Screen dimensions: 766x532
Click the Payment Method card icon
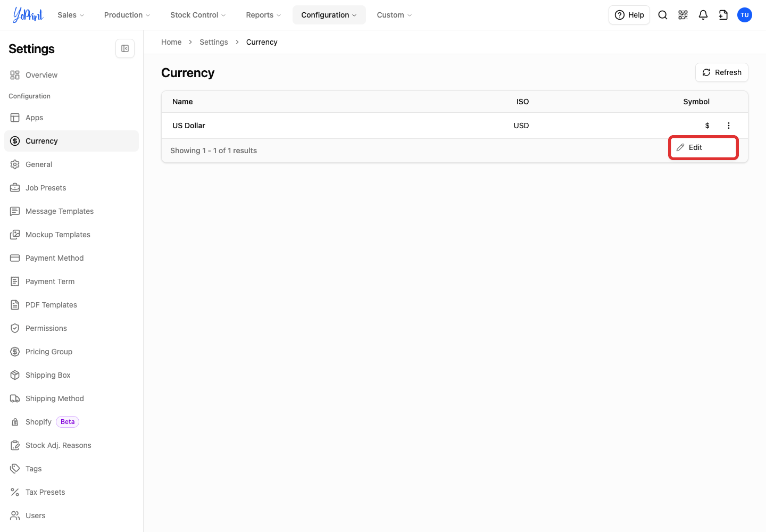(15, 258)
